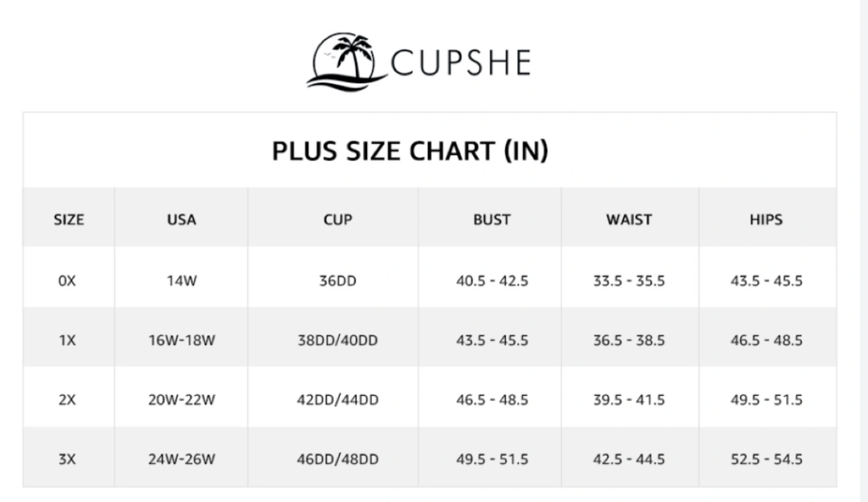The height and width of the screenshot is (502, 868).
Task: Click the SIZE column header
Action: 69,220
